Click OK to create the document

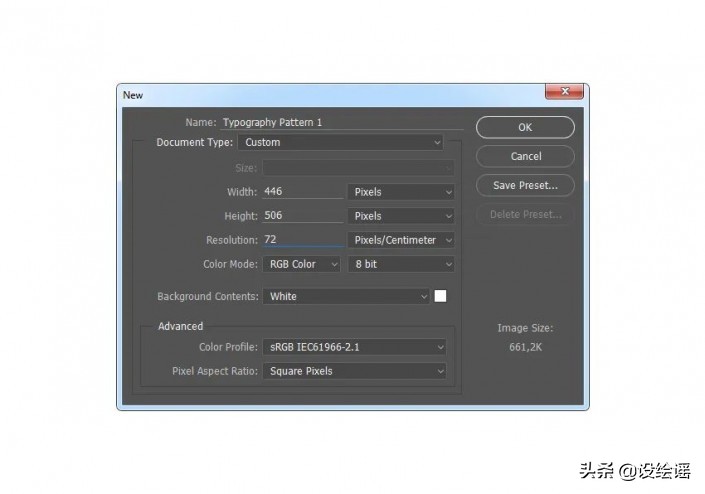525,127
